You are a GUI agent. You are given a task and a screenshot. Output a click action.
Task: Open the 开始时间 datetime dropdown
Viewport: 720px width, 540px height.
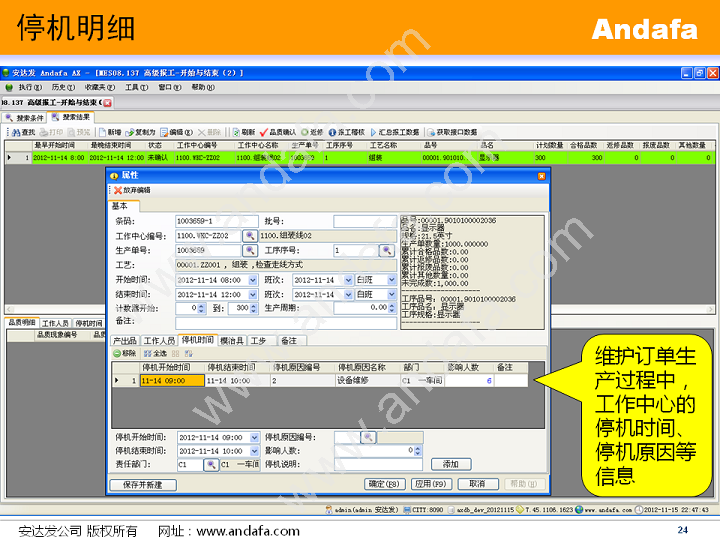(250, 281)
